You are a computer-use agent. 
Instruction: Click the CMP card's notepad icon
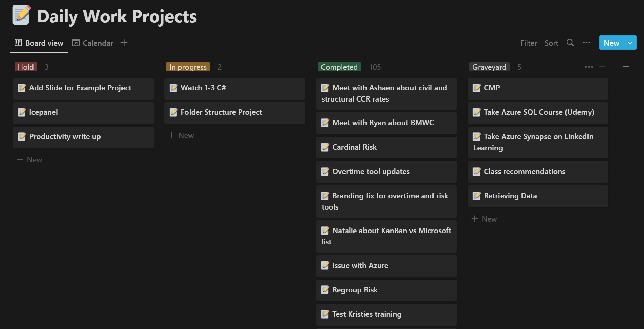tap(476, 88)
